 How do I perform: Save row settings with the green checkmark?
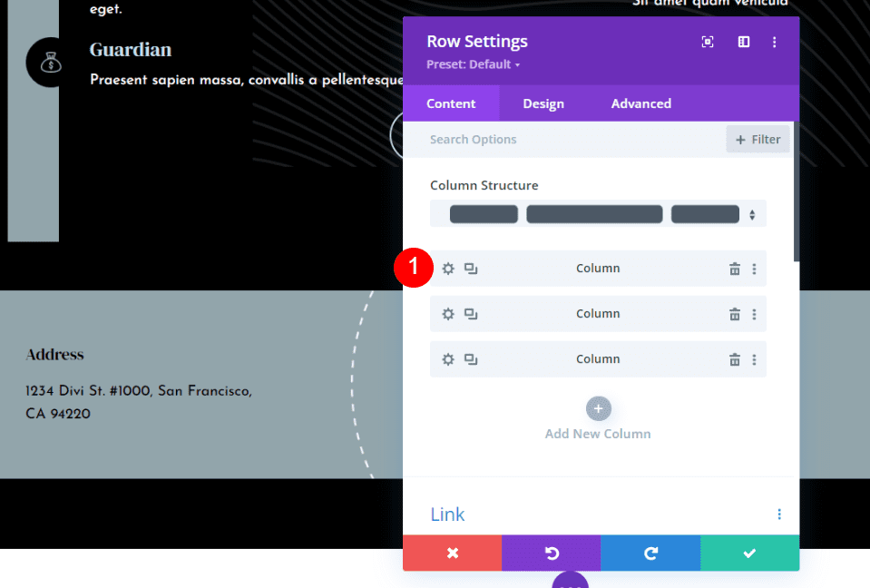point(749,553)
